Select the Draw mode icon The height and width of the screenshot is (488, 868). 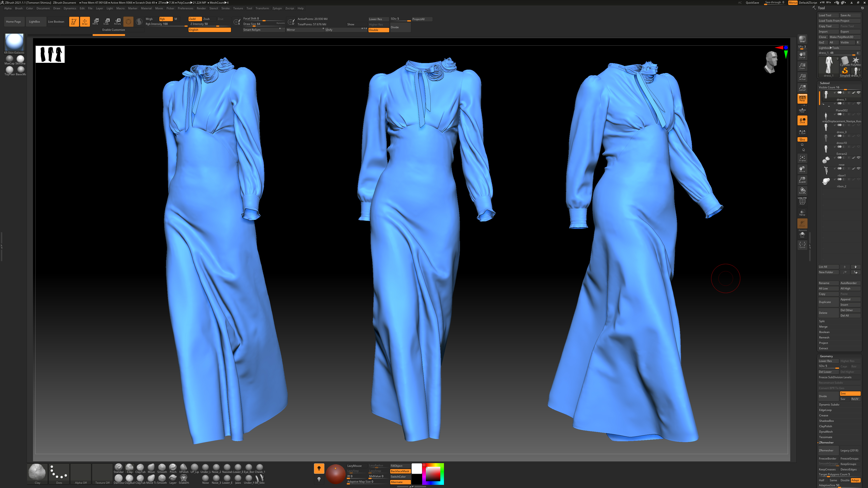85,21
